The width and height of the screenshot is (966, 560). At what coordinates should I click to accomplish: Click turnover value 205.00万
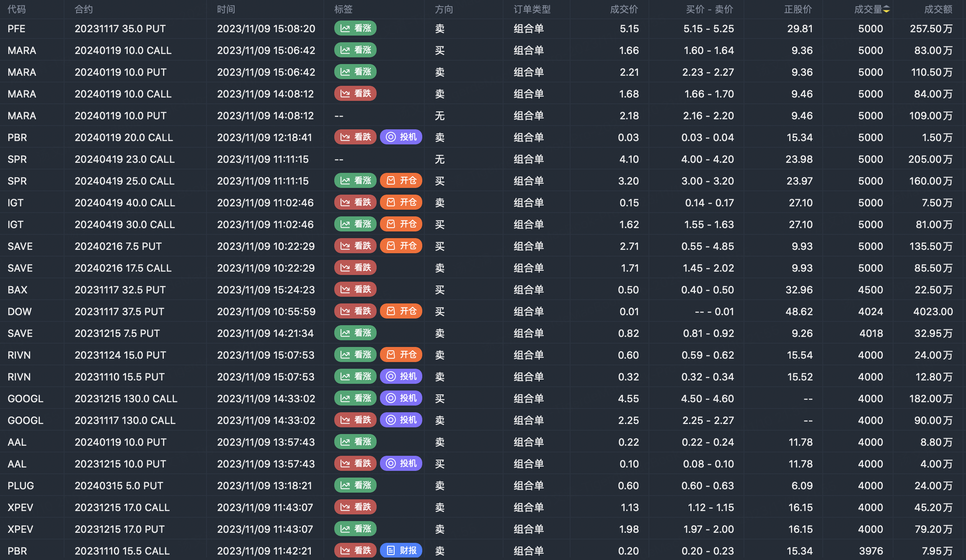[x=930, y=159]
